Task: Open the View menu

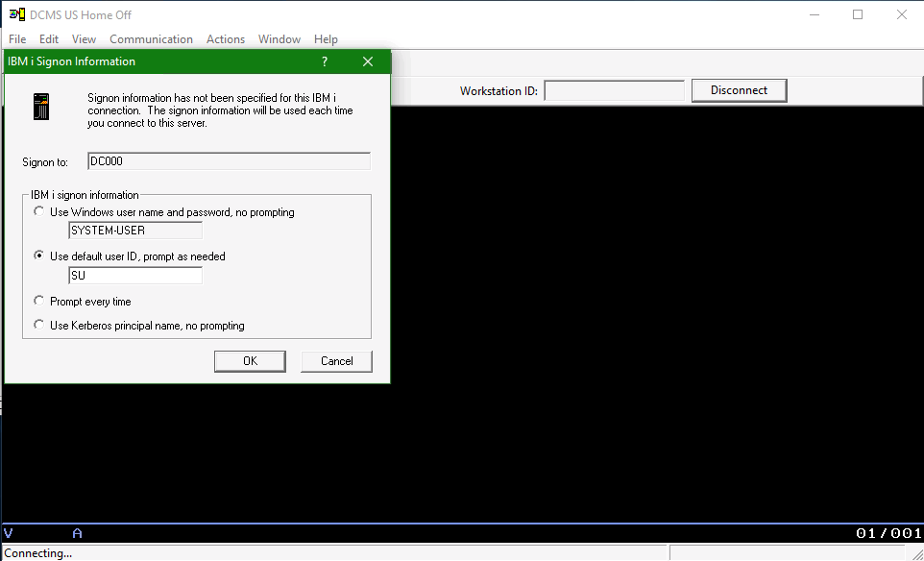Action: 84,38
